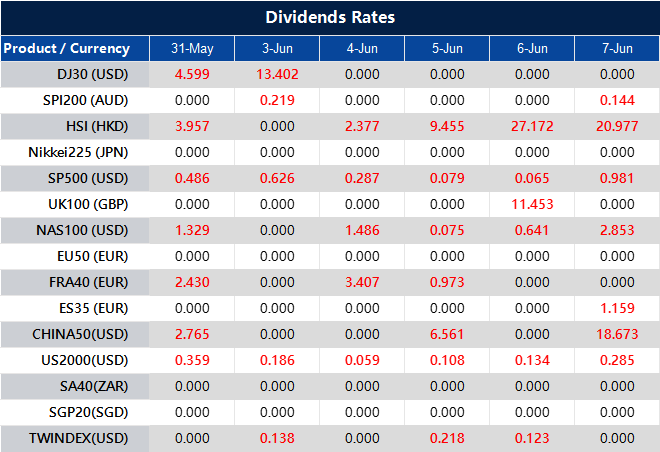Select the 1.159 ES35 dividend cell
This screenshot has width=660, height=452.
click(x=617, y=308)
